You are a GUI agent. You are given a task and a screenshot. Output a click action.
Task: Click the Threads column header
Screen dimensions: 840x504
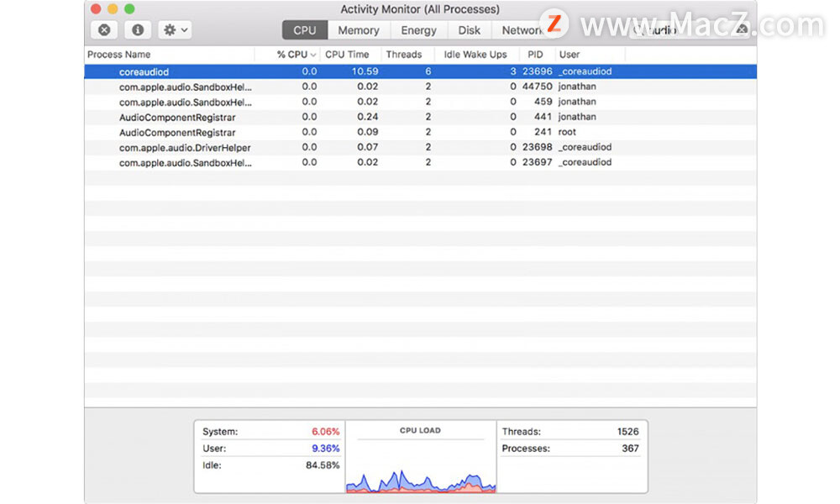(x=404, y=55)
